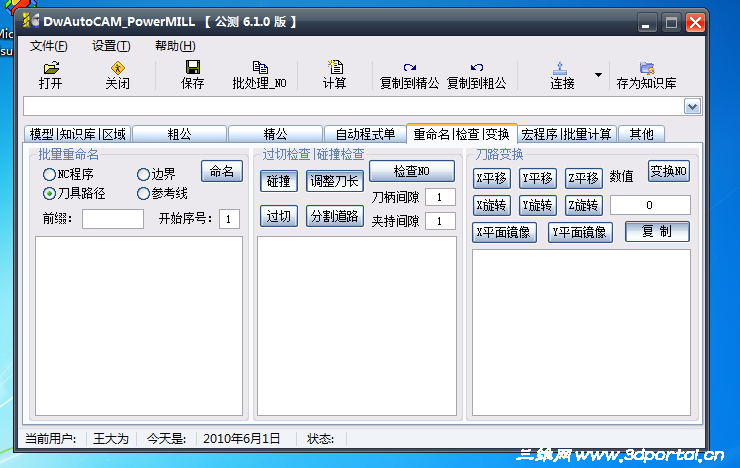Click the 状态: label in status bar
Viewport: 740px width, 468px height.
pyautogui.click(x=320, y=439)
